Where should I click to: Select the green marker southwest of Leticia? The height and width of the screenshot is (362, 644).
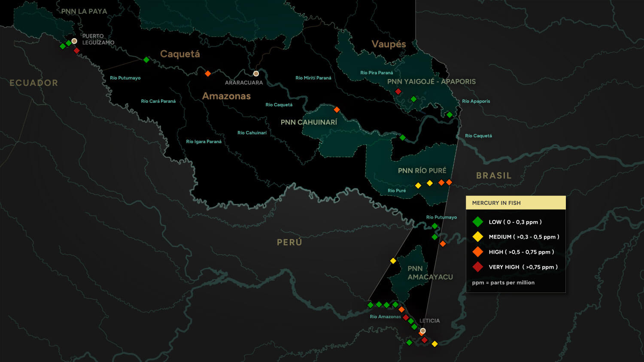coord(409,342)
